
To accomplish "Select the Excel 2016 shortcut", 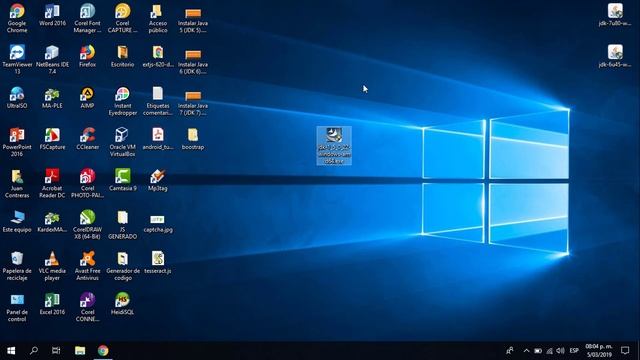I will click(x=52, y=304).
